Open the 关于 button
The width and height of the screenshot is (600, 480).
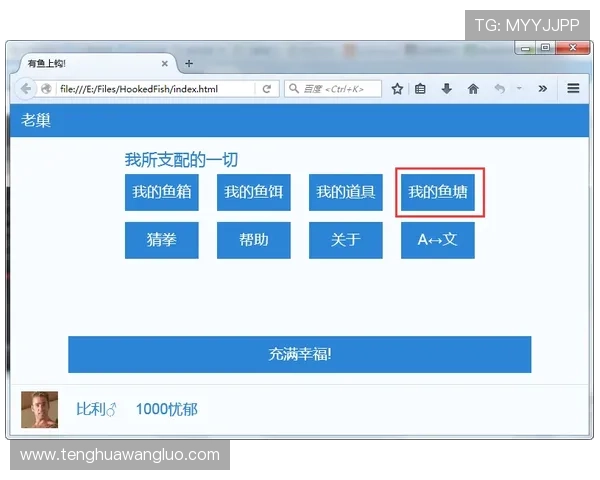346,240
